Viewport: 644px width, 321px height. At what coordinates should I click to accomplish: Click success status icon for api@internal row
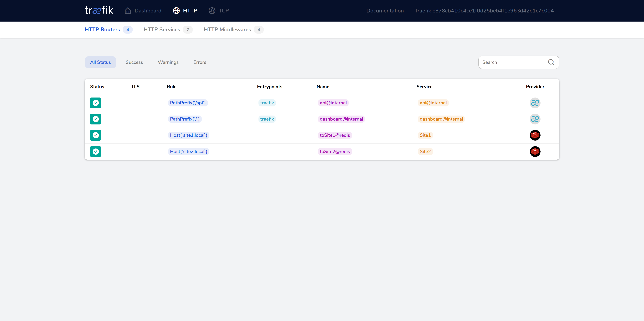96,103
